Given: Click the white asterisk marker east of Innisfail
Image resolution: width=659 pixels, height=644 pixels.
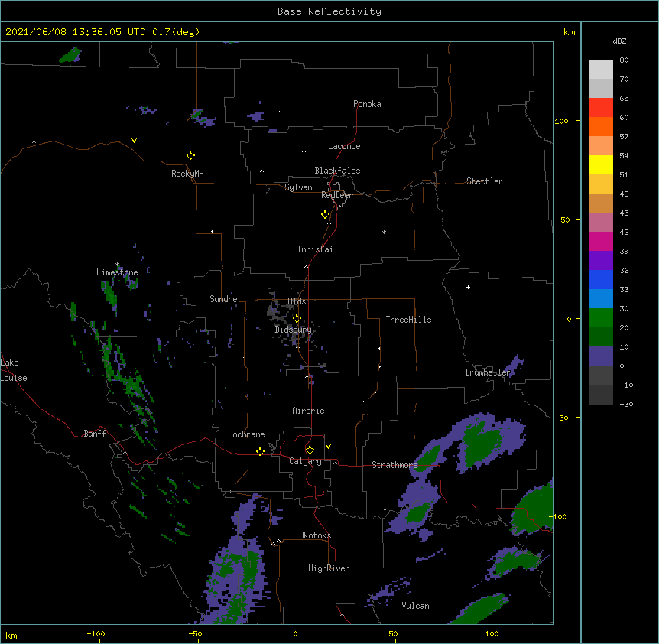Looking at the screenshot, I should point(384,232).
